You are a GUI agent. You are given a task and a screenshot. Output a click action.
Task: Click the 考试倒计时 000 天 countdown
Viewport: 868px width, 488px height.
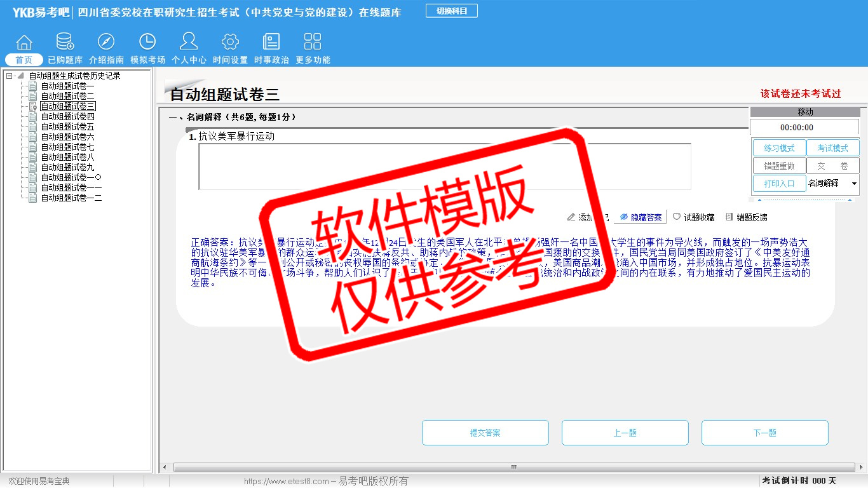point(799,481)
